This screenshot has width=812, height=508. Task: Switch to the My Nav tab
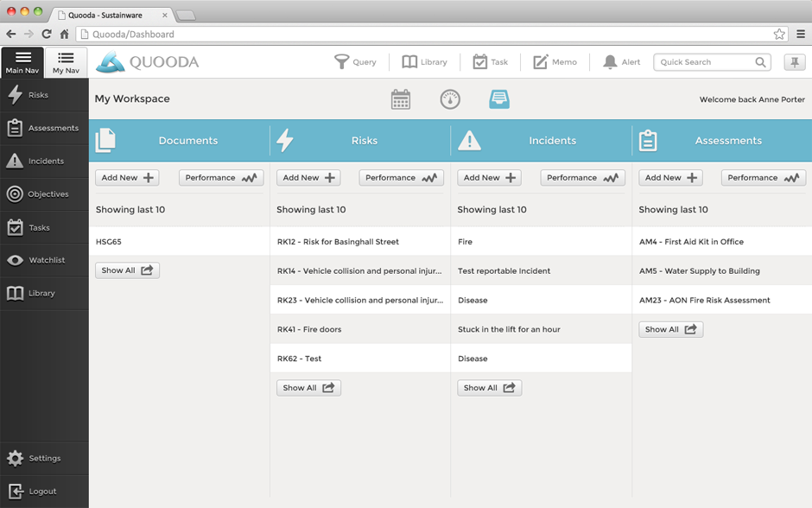(x=66, y=62)
